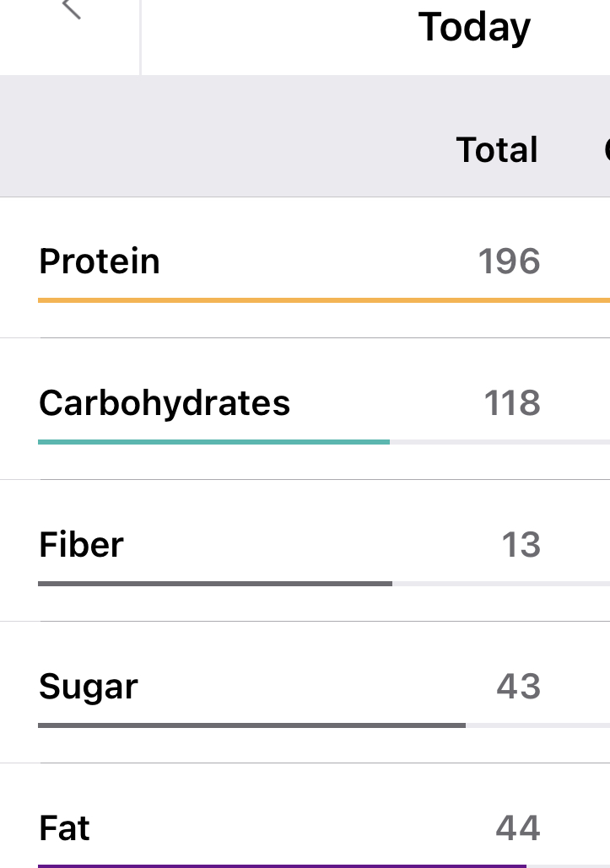The width and height of the screenshot is (610, 868).
Task: Open the Today date header
Action: [x=474, y=28]
